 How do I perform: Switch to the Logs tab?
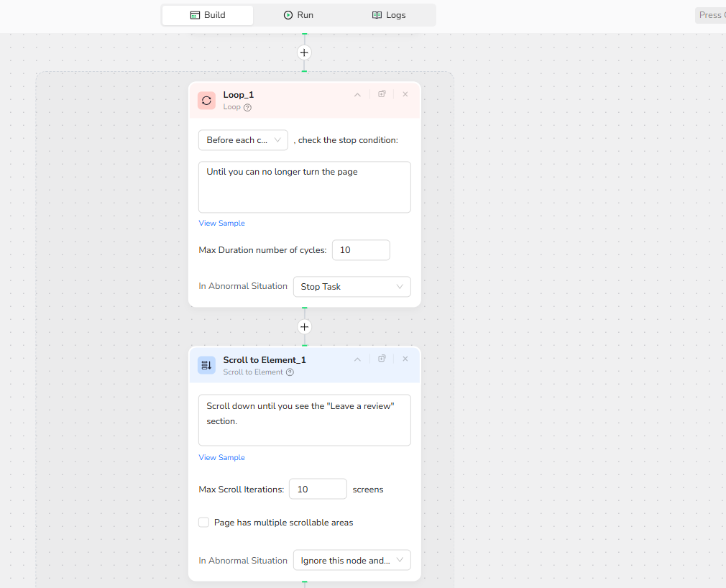389,15
